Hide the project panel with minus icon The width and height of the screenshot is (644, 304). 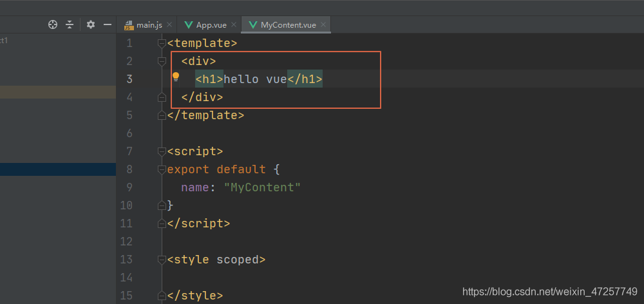(x=108, y=24)
